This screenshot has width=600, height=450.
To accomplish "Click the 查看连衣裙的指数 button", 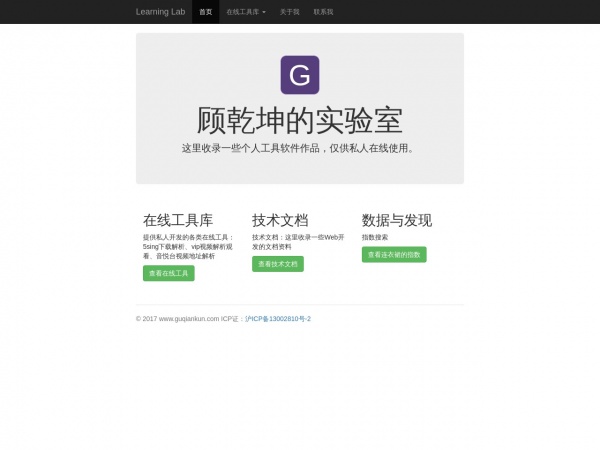I will tap(394, 254).
